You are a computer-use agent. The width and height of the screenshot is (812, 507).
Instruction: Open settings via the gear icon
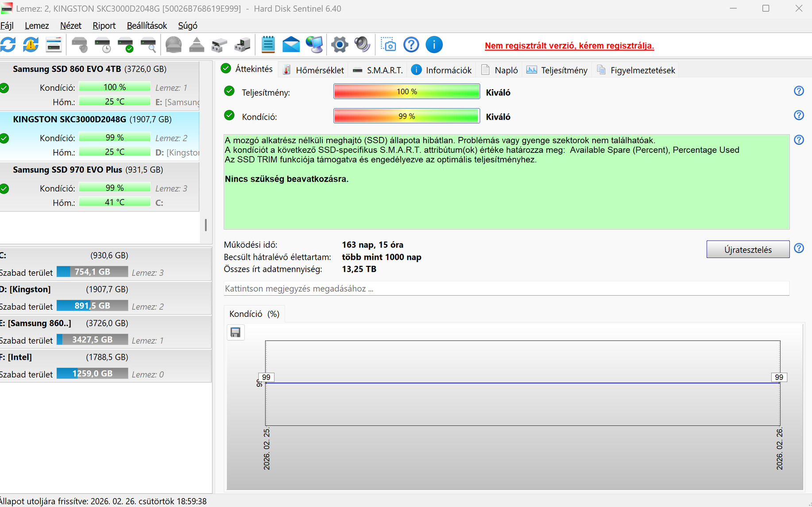(340, 45)
